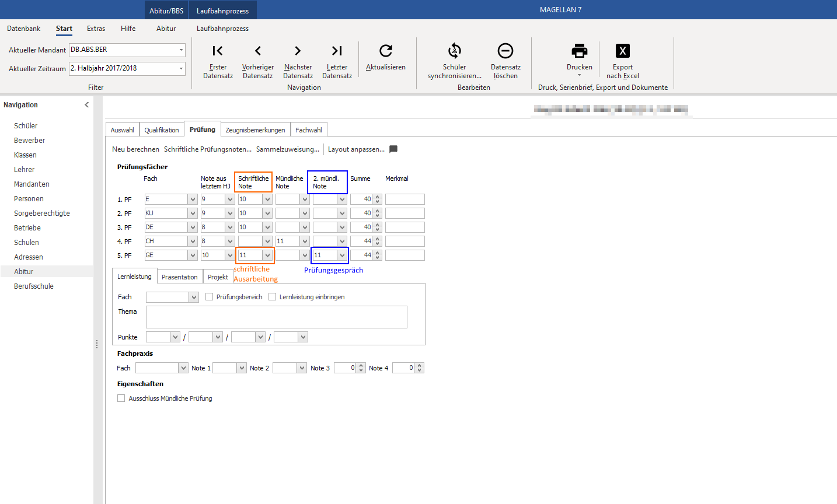
Task: Open the Extras menu
Action: [96, 29]
